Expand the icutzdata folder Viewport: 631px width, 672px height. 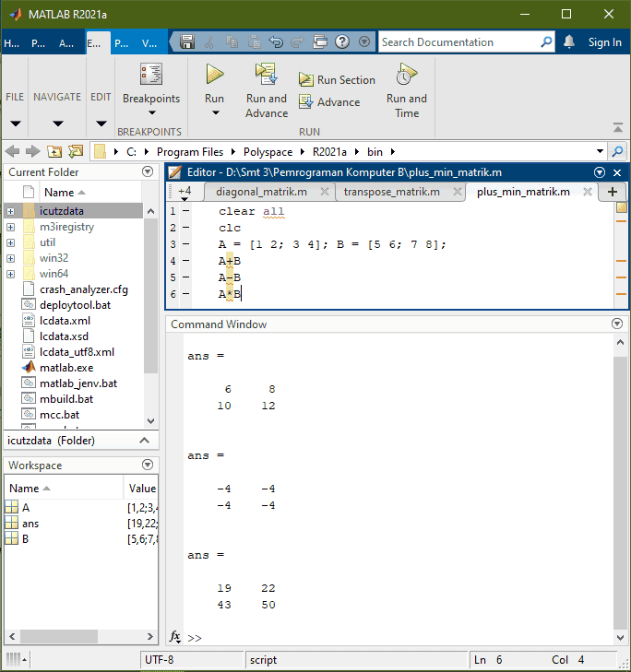(x=11, y=211)
